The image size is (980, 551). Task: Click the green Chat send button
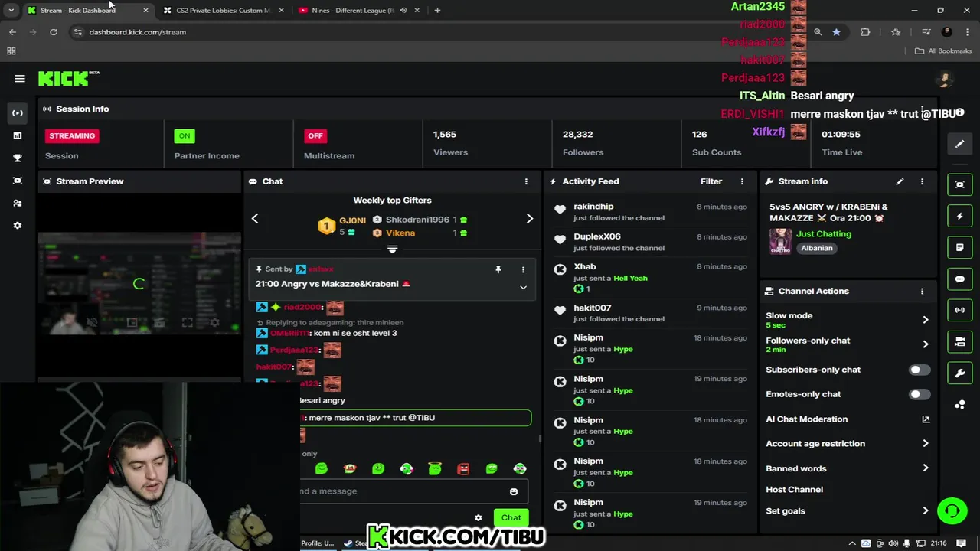tap(511, 518)
